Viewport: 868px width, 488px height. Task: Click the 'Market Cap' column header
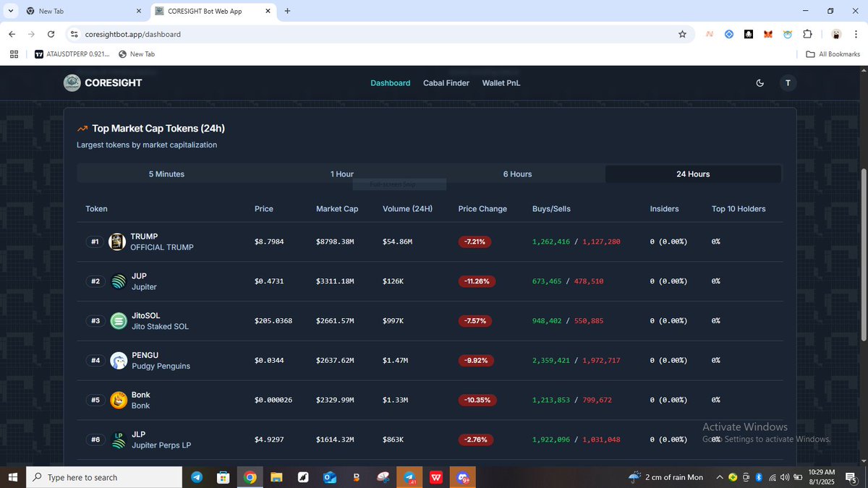pyautogui.click(x=337, y=209)
